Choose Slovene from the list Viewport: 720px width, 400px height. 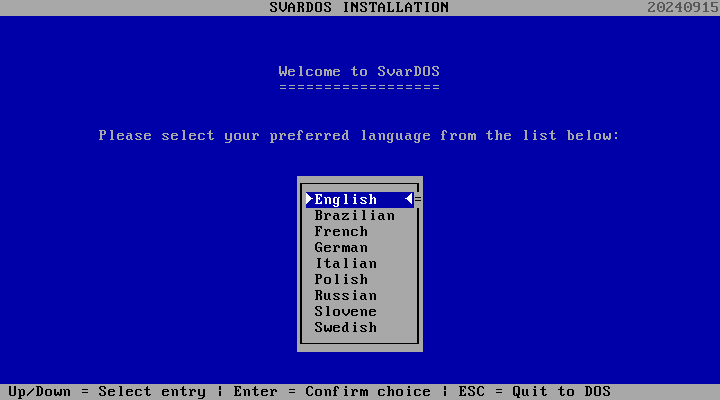coord(345,311)
